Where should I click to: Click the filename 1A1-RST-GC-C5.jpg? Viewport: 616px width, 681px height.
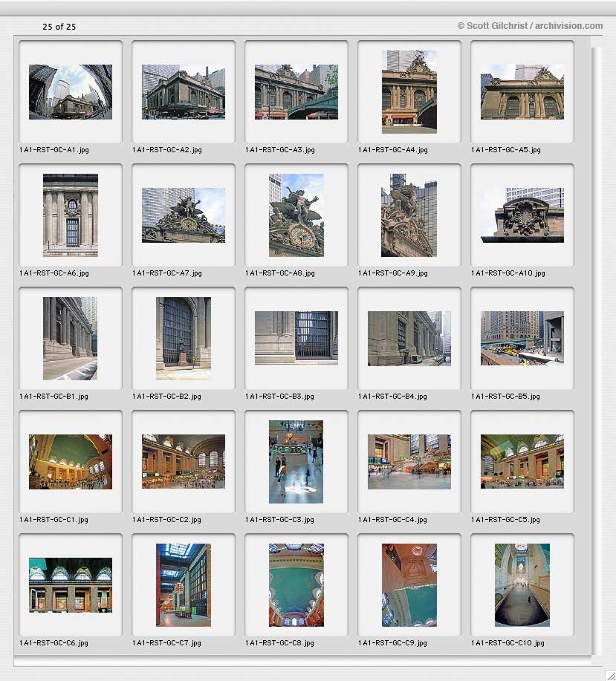tap(506, 520)
